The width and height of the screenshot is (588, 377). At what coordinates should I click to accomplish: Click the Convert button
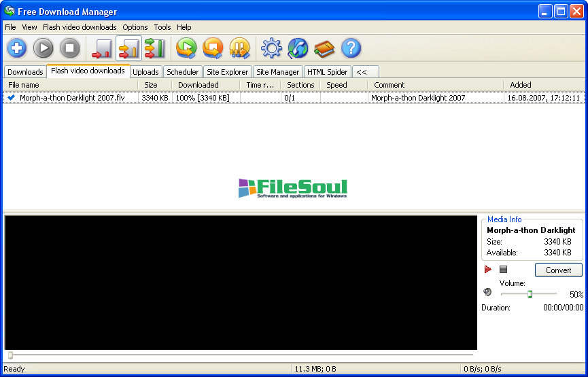click(x=558, y=270)
